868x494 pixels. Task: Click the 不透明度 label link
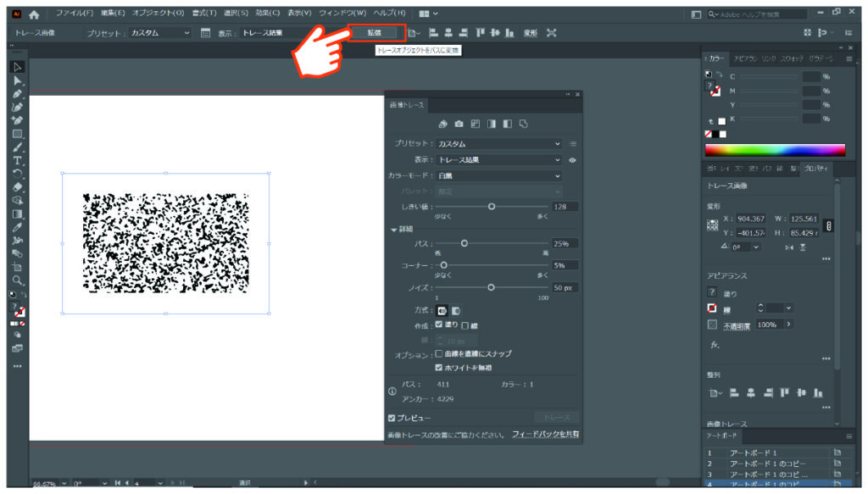[x=737, y=326]
